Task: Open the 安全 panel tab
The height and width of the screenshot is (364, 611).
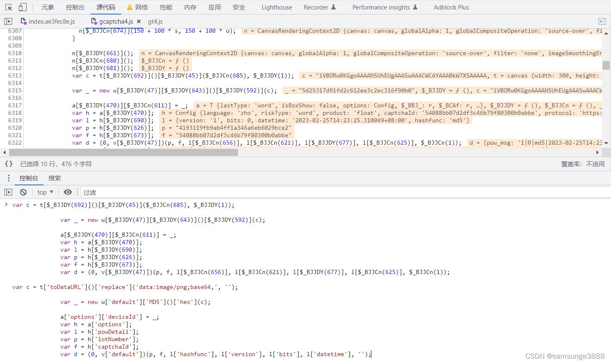Action: pos(239,7)
